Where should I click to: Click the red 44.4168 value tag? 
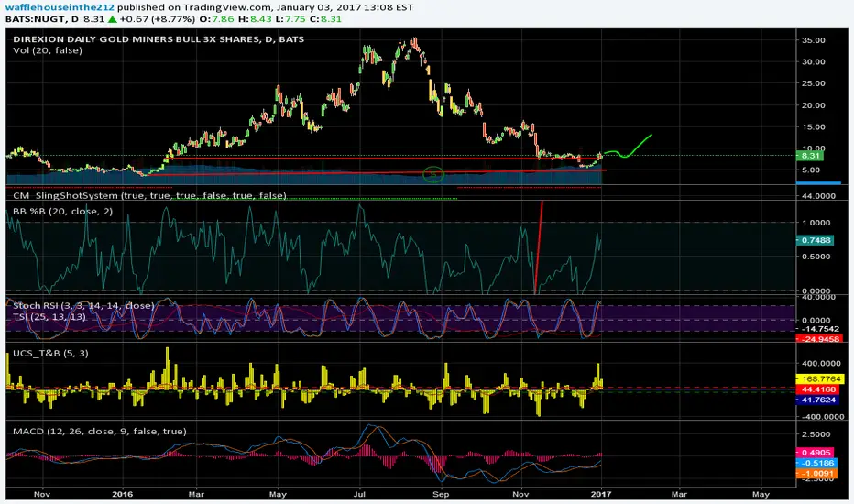pos(818,389)
